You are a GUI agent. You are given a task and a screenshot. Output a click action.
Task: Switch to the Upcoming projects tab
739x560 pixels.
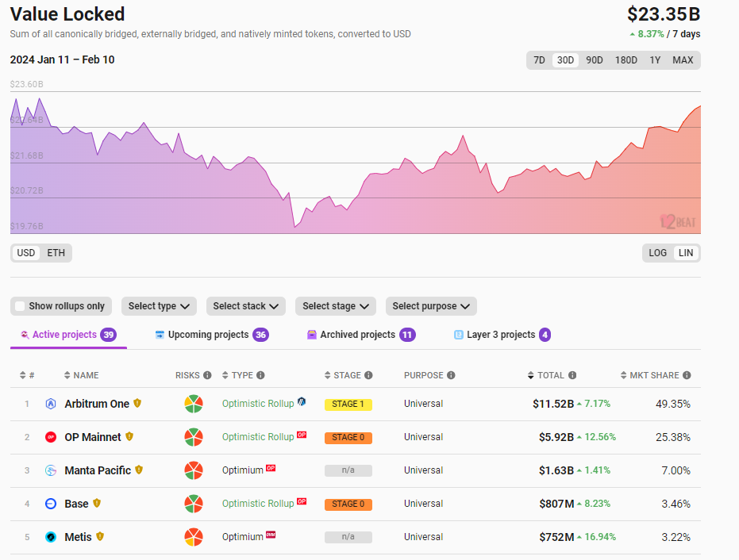[x=208, y=335]
